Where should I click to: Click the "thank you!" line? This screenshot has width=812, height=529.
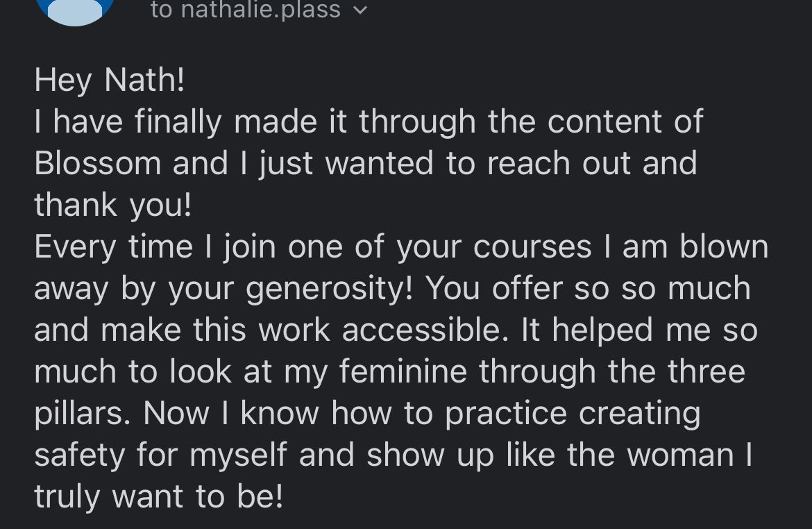click(112, 205)
